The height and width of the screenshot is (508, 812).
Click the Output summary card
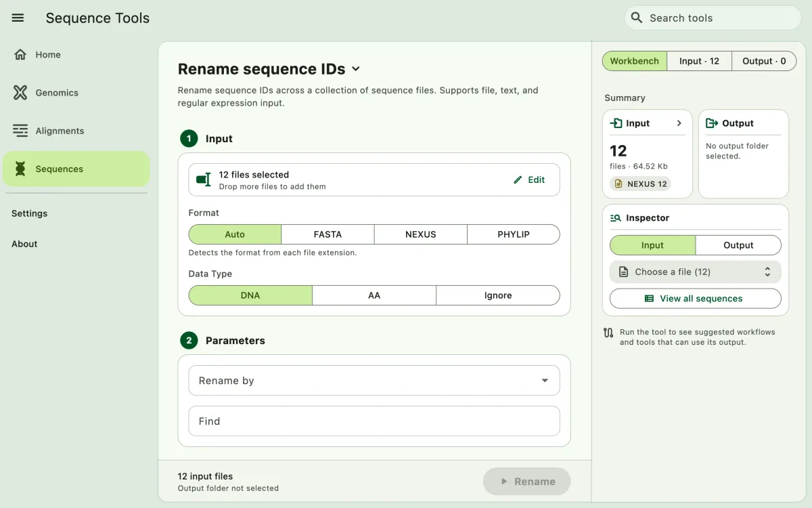[744, 154]
